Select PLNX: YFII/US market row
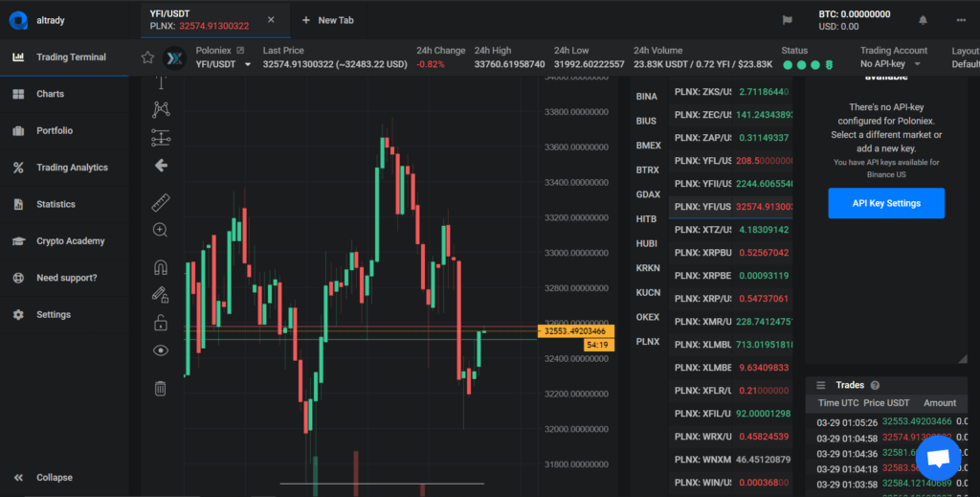Viewport: 980px width, 497px height. [x=730, y=184]
